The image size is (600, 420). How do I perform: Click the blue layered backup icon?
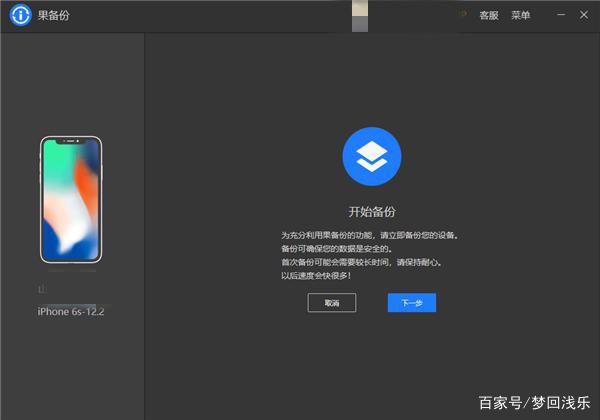[371, 155]
